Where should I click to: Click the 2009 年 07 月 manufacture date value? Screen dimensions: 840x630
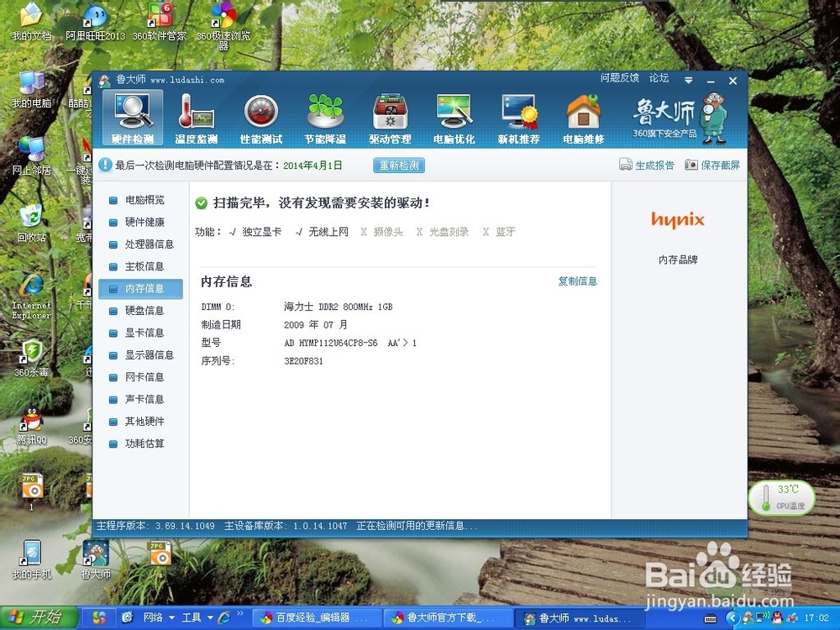coord(316,324)
